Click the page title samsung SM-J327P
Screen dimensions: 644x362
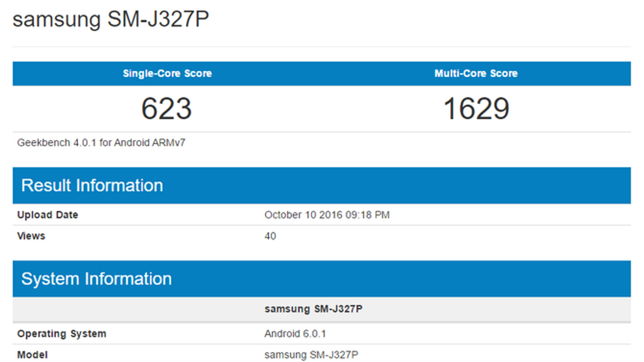click(x=111, y=19)
